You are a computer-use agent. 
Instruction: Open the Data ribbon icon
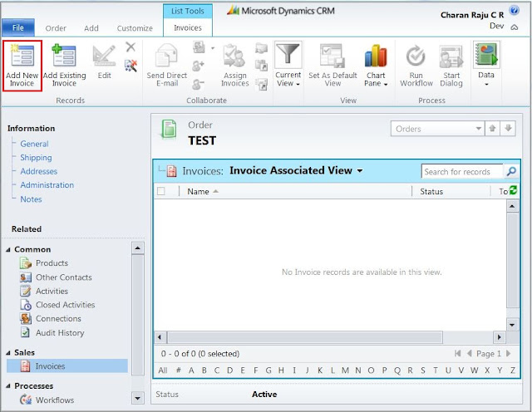[x=486, y=55]
